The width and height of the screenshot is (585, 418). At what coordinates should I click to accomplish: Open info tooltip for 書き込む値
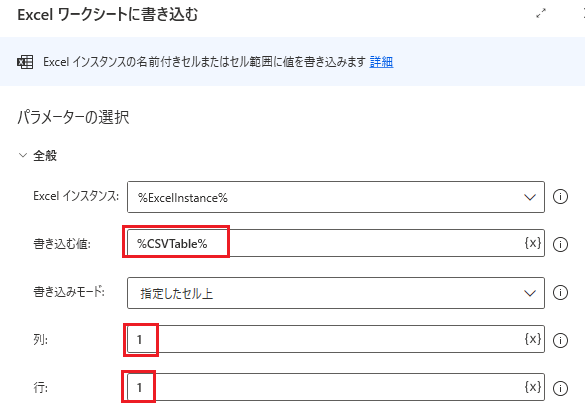[x=560, y=244]
